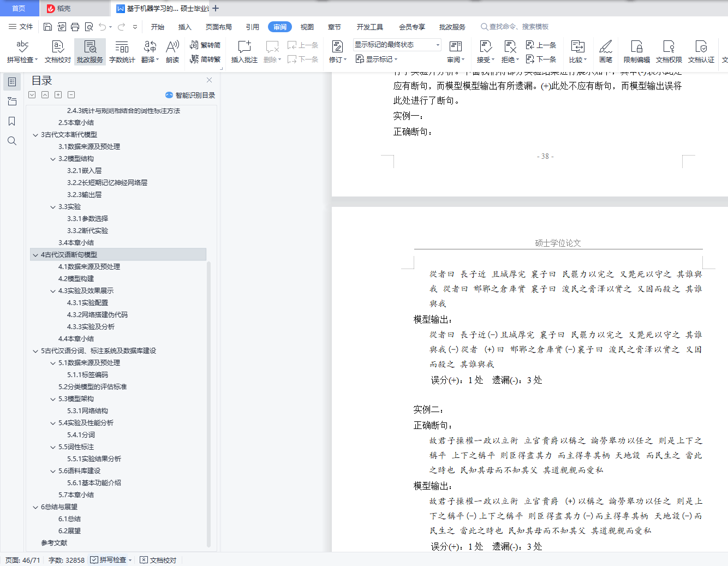Click the 批改服务 ribbon icon

90,52
